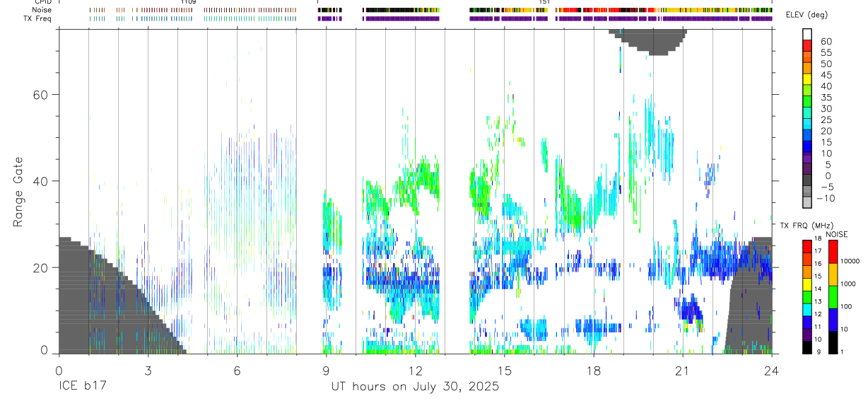Click the '18' hour tick label on x-axis
Viewport: 868px width, 401px height.
pos(593,371)
